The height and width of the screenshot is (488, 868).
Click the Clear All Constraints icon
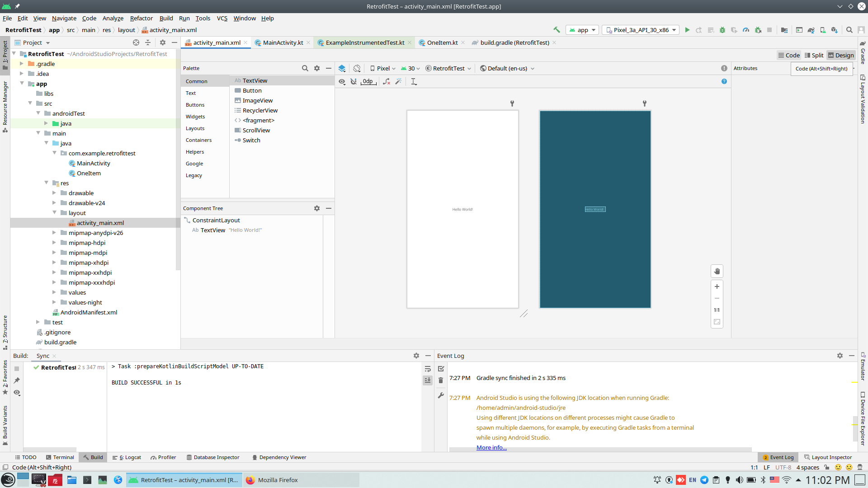tap(387, 82)
